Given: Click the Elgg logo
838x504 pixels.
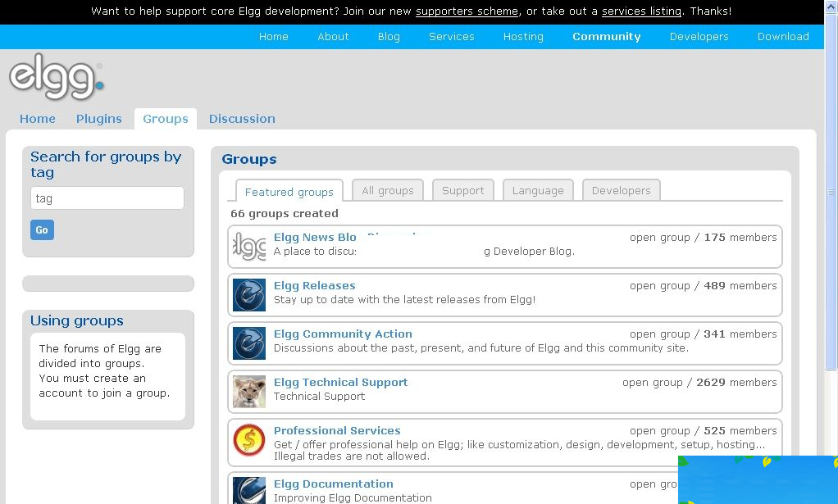Looking at the screenshot, I should click(56, 78).
